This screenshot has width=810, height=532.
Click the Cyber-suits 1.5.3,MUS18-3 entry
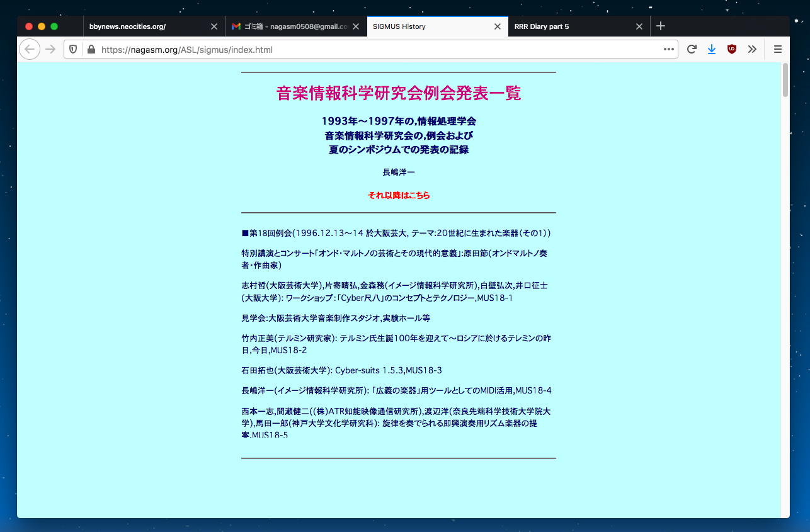coord(341,370)
